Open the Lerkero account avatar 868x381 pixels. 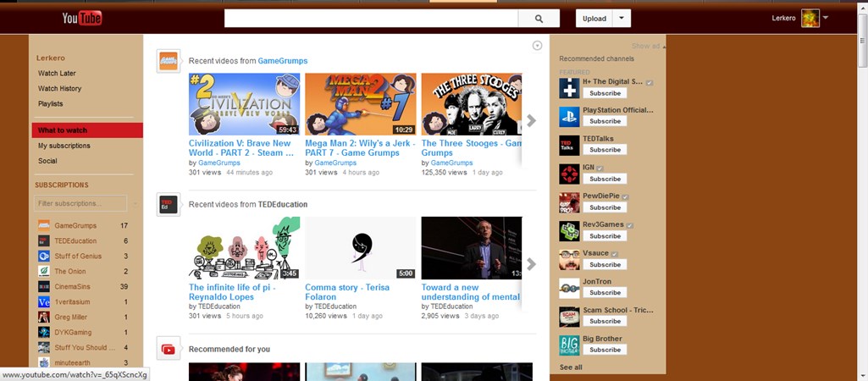tap(810, 19)
